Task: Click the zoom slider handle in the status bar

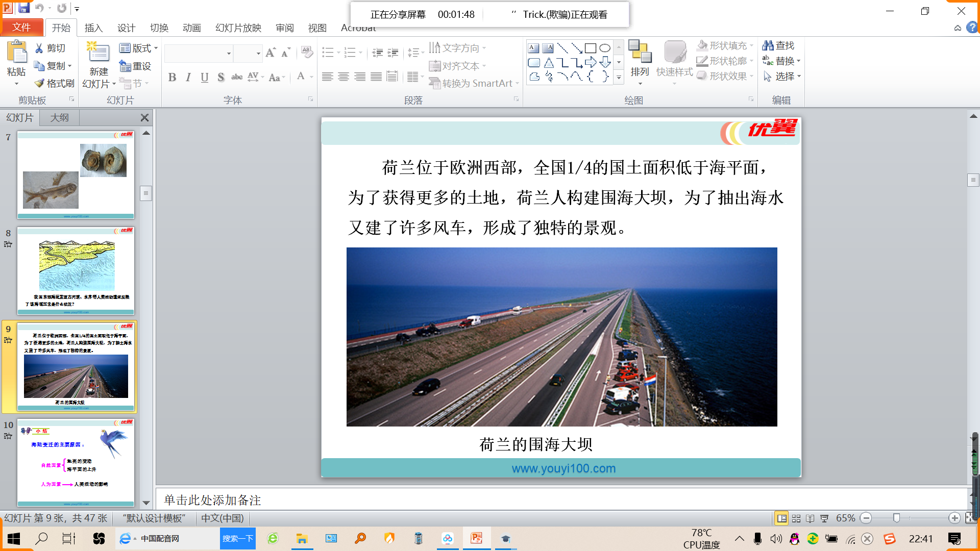Action: tap(896, 518)
